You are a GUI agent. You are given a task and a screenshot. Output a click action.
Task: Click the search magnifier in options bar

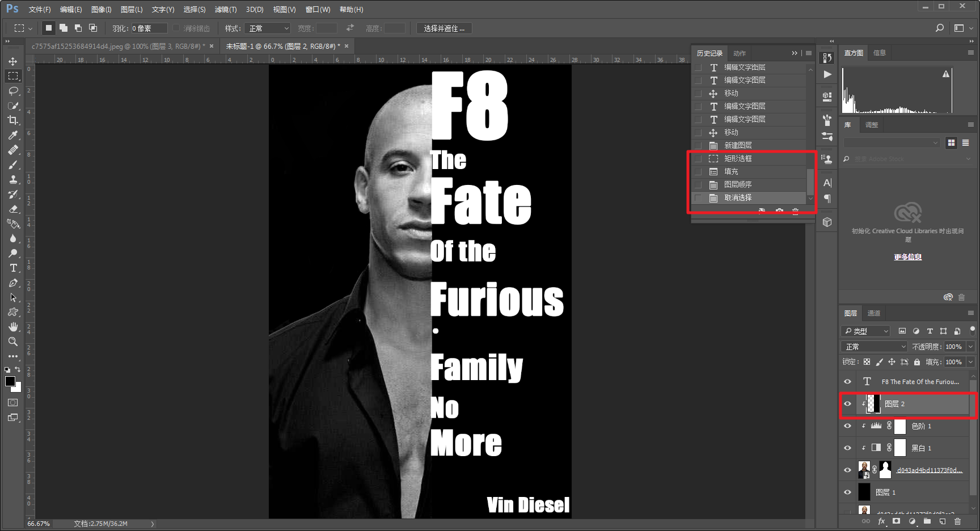point(940,28)
